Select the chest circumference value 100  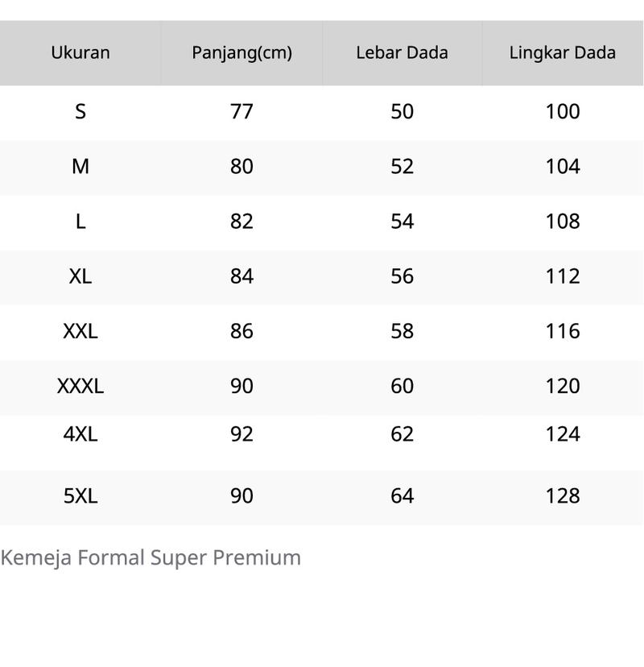(x=563, y=111)
